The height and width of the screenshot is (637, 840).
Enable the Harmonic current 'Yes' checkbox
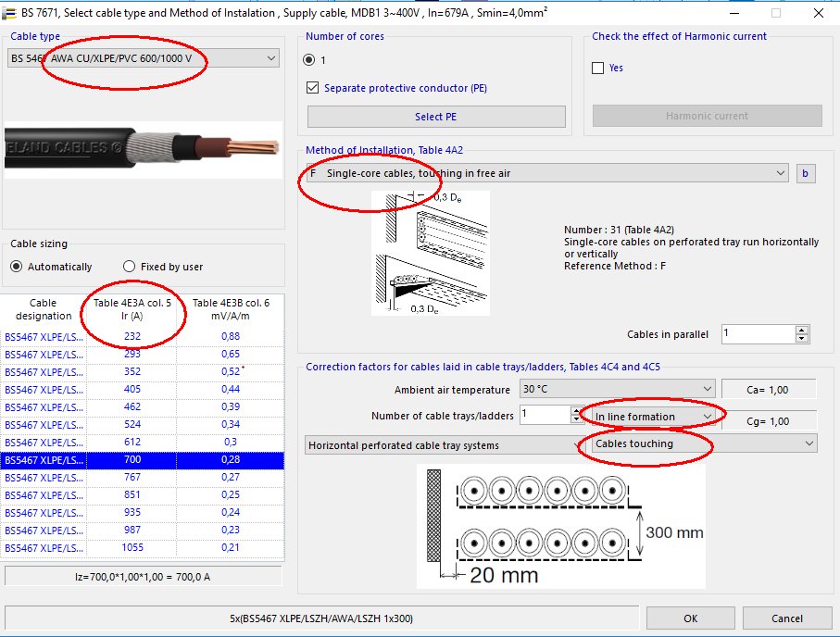click(x=598, y=69)
